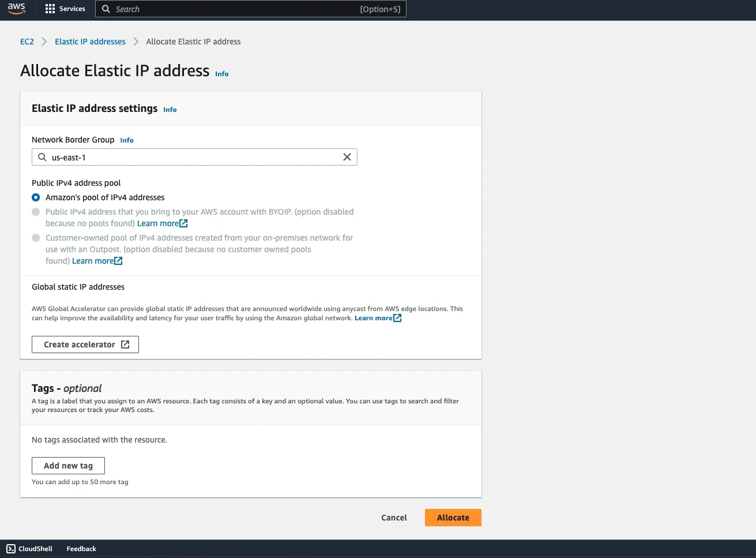The height and width of the screenshot is (558, 756).
Task: Open the Services menu label
Action: [x=72, y=9]
